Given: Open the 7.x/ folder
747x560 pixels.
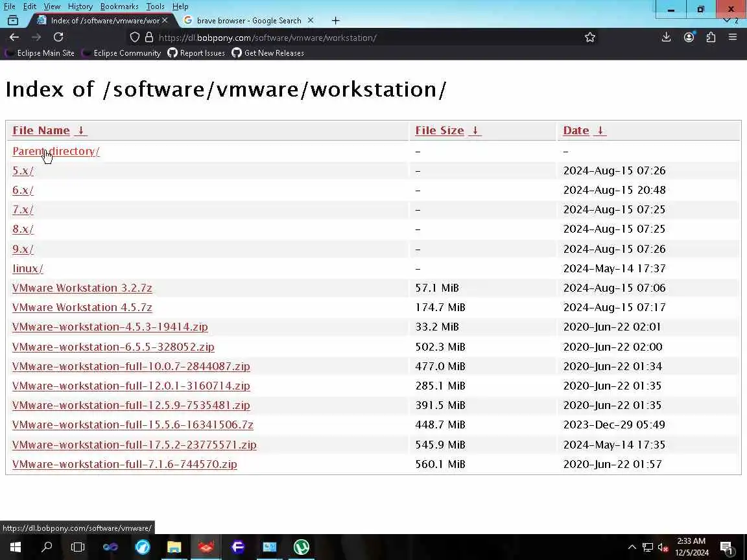Looking at the screenshot, I should click(x=23, y=209).
